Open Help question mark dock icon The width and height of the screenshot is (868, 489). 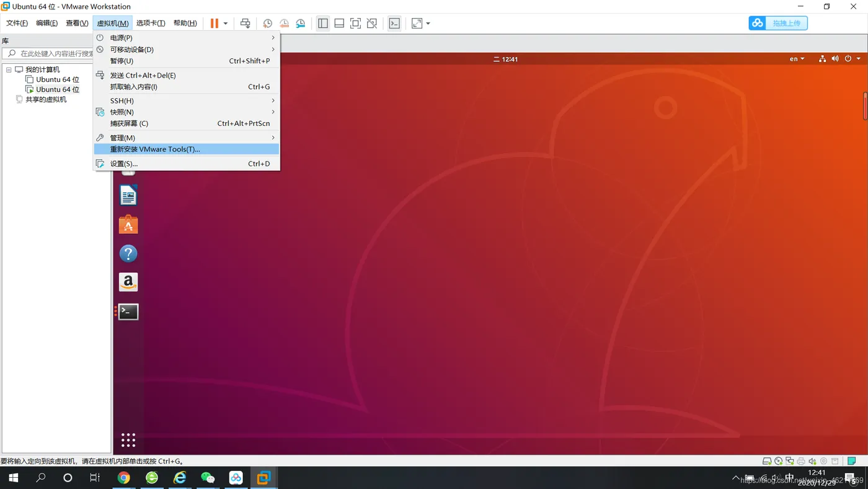(128, 253)
